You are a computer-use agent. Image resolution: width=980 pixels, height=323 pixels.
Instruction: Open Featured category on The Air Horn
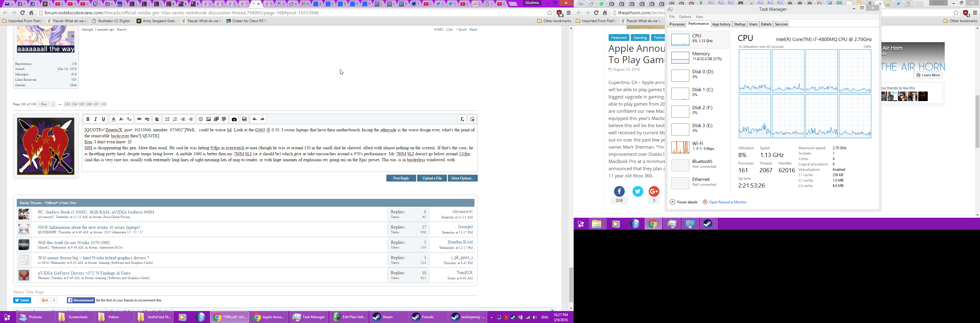[x=618, y=37]
